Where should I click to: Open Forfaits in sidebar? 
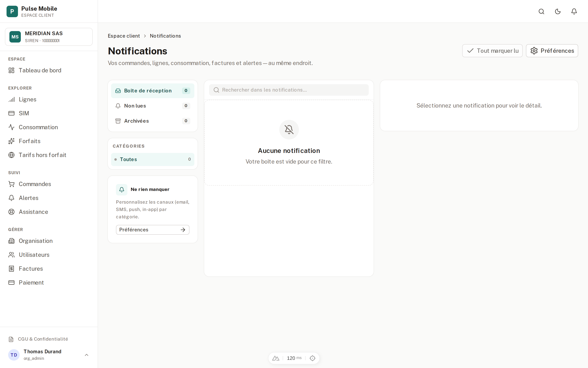(x=49, y=141)
